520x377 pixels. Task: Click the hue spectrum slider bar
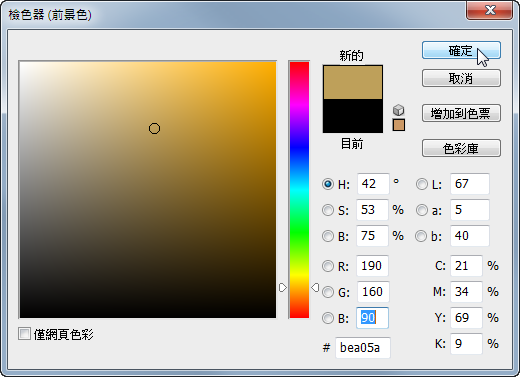[299, 190]
